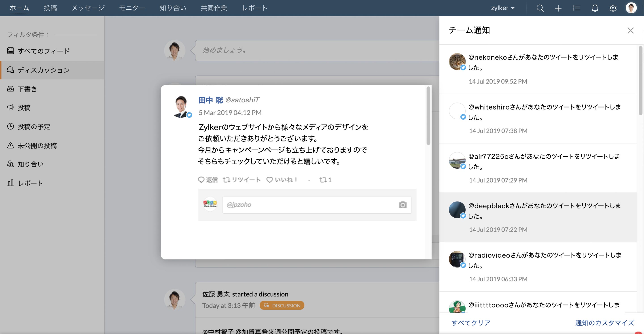Open 知り合い in the sidebar
644x334 pixels.
click(52, 164)
